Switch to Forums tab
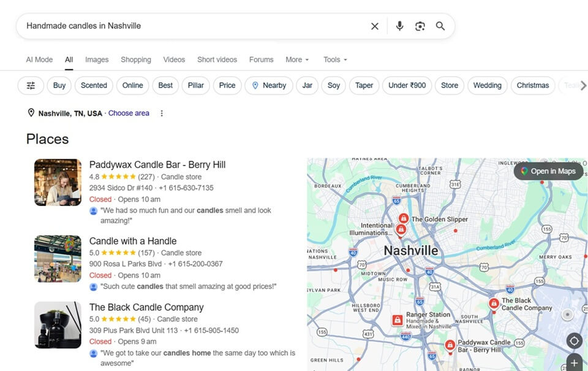This screenshot has width=588, height=371. [262, 59]
